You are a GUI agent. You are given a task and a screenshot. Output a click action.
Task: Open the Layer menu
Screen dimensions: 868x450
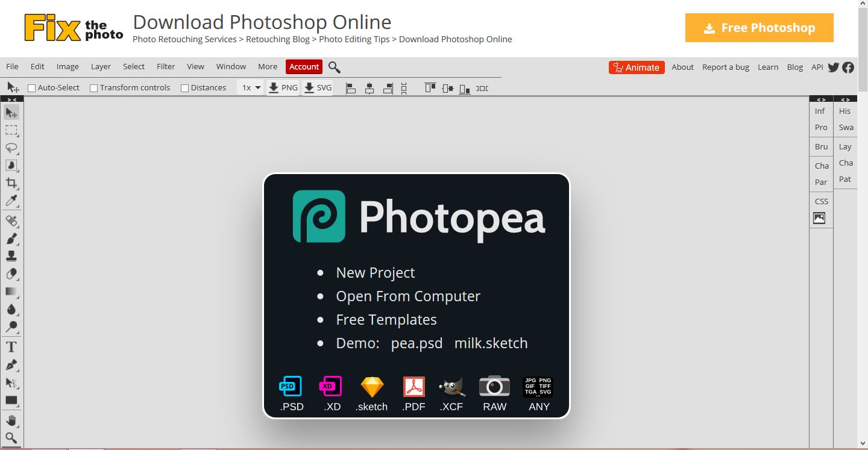click(101, 67)
